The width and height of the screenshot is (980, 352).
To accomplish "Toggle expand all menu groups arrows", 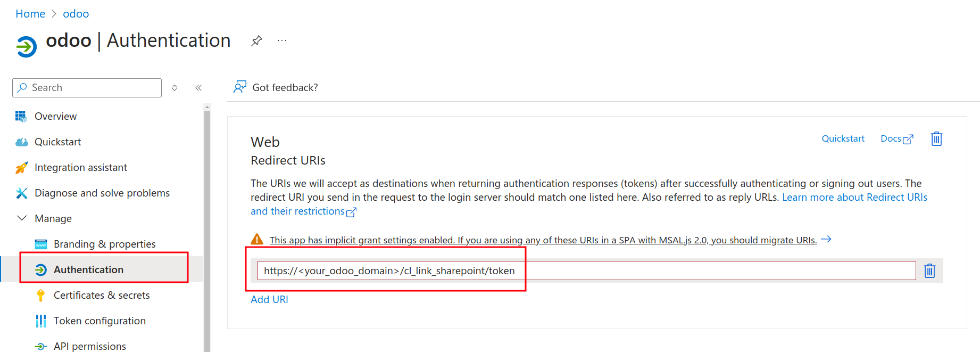I will 175,88.
